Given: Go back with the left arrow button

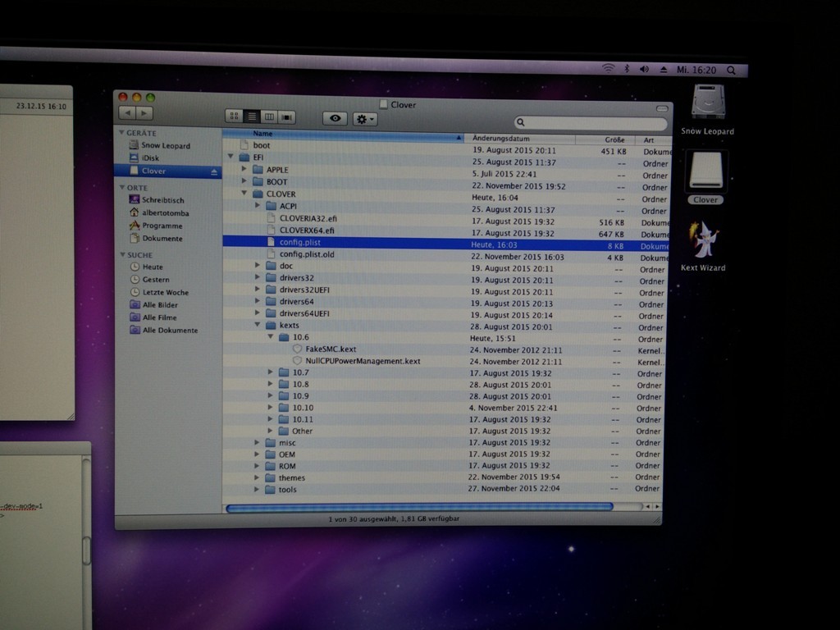Looking at the screenshot, I should pos(127,112).
